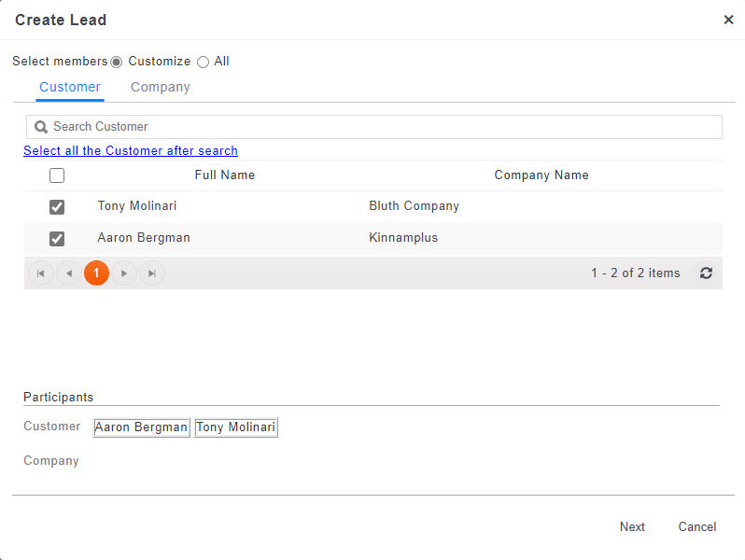Image resolution: width=745 pixels, height=560 pixels.
Task: Uncheck Aaron Bergman's checkbox
Action: pos(57,239)
